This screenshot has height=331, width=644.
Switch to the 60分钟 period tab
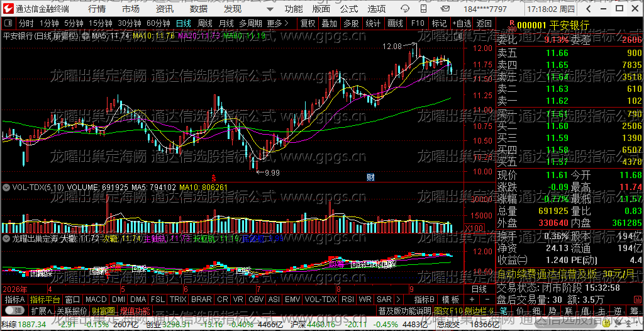(158, 23)
